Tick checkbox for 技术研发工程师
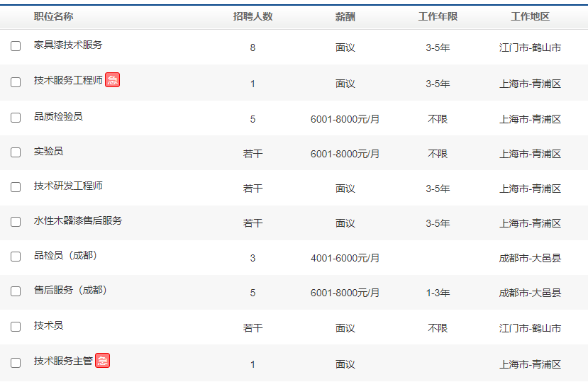The height and width of the screenshot is (382, 588). (x=16, y=187)
